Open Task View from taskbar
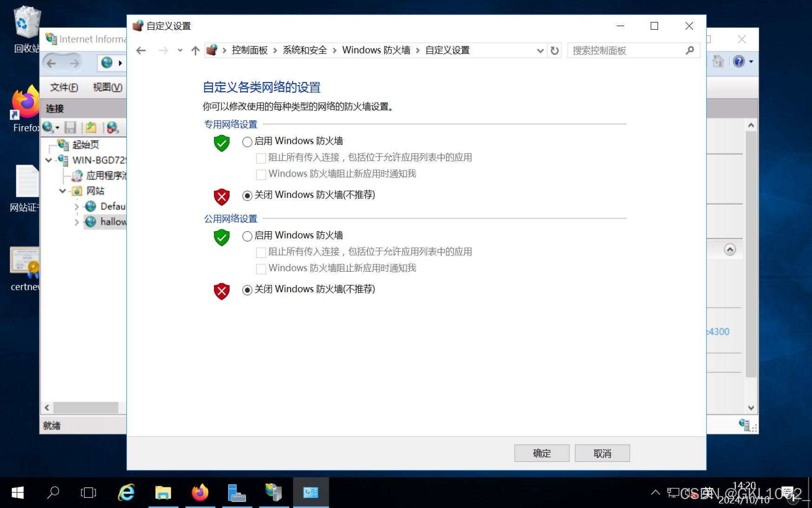 click(88, 493)
